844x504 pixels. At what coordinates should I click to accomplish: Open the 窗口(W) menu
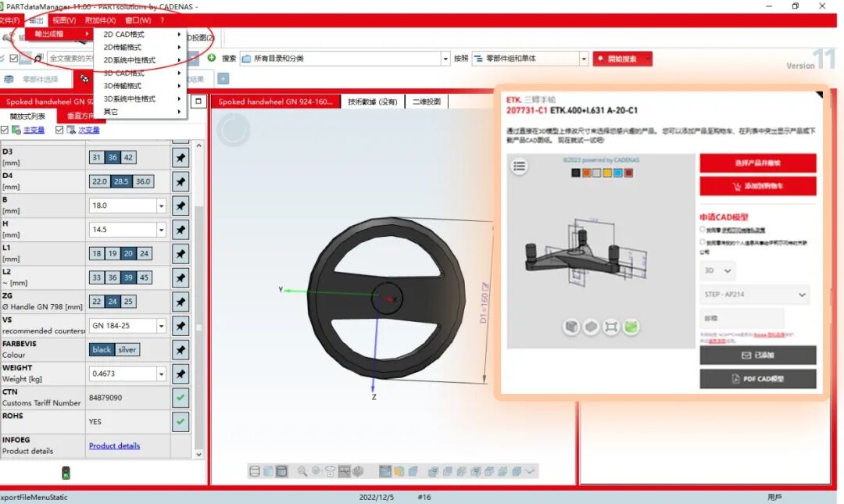(x=138, y=20)
